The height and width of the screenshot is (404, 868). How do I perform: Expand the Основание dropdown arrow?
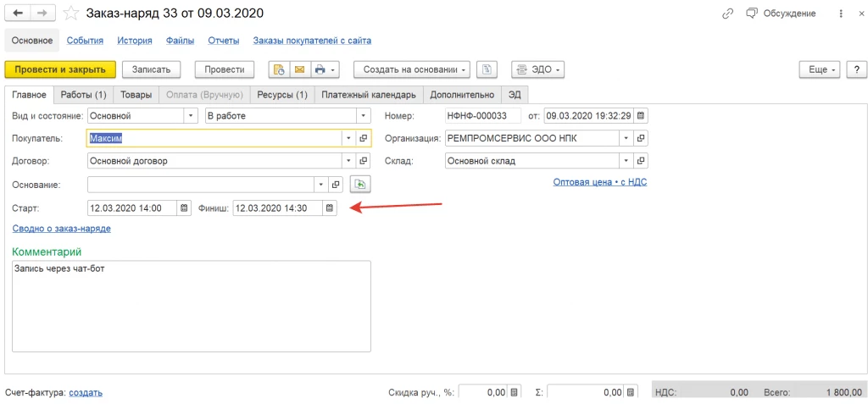pyautogui.click(x=322, y=185)
